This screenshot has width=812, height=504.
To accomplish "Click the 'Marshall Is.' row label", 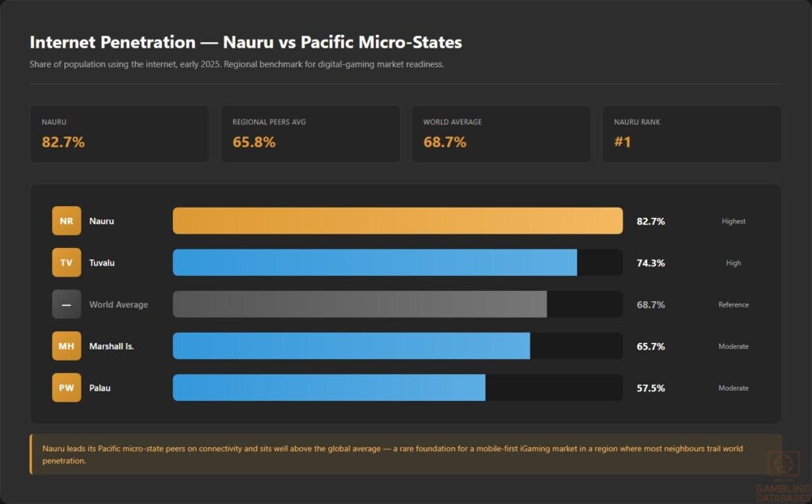I will click(111, 346).
